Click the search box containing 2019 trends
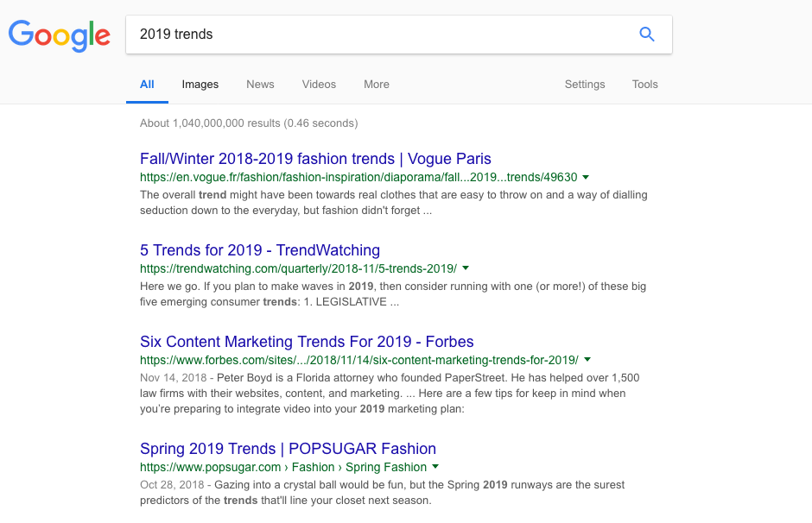812x523 pixels. [x=399, y=35]
